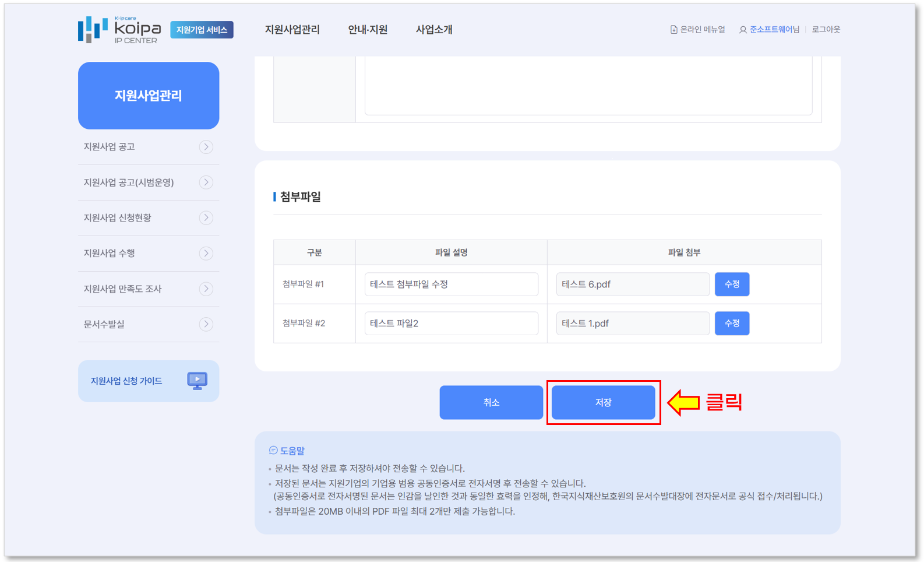Click the monitor icon in application guide

[197, 381]
